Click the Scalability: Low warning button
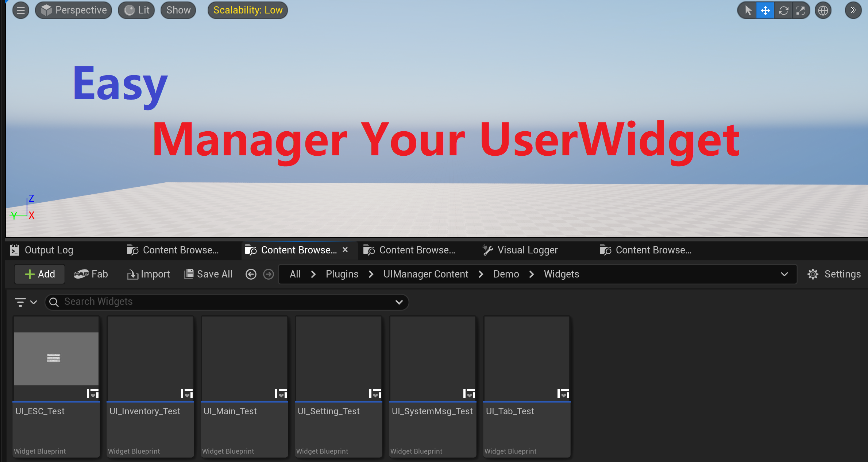868x462 pixels. (x=248, y=10)
